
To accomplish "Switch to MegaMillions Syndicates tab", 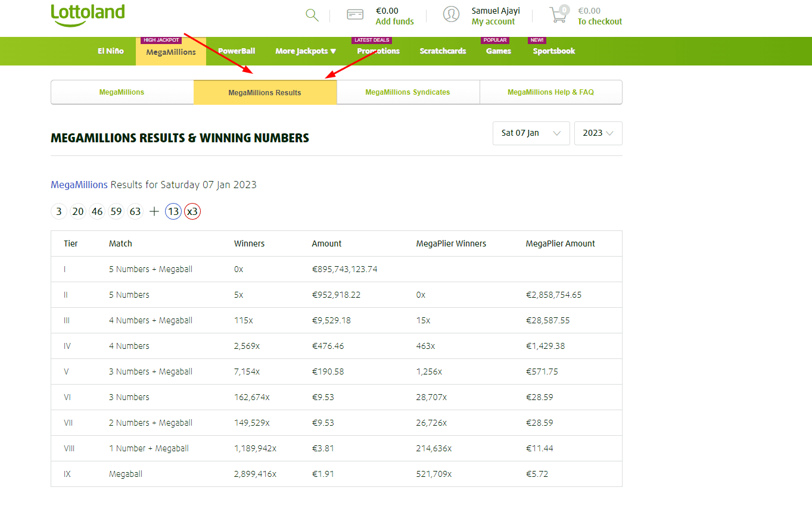I will click(x=408, y=92).
